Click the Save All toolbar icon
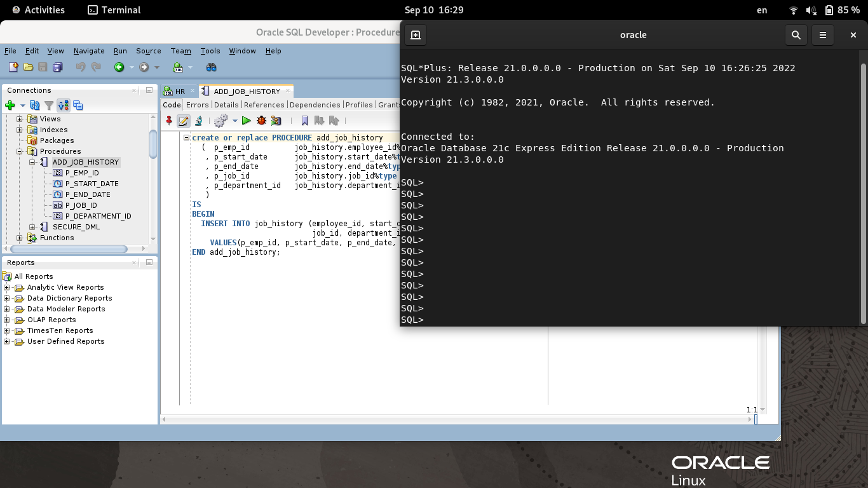 pos(57,67)
